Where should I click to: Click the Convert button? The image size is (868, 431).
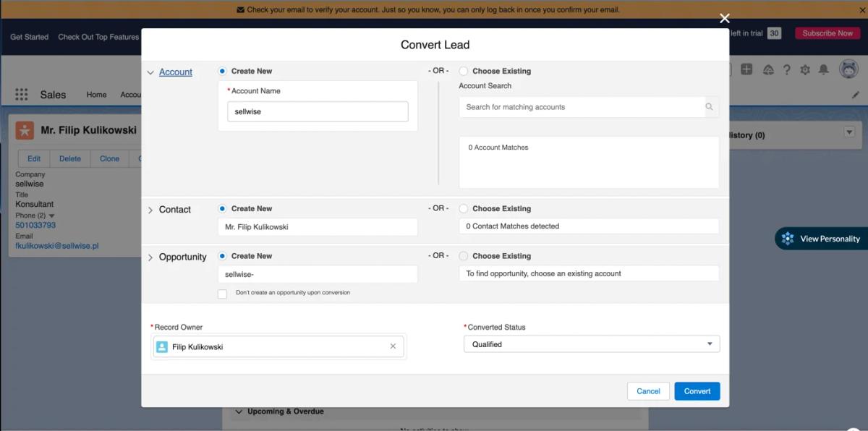697,391
